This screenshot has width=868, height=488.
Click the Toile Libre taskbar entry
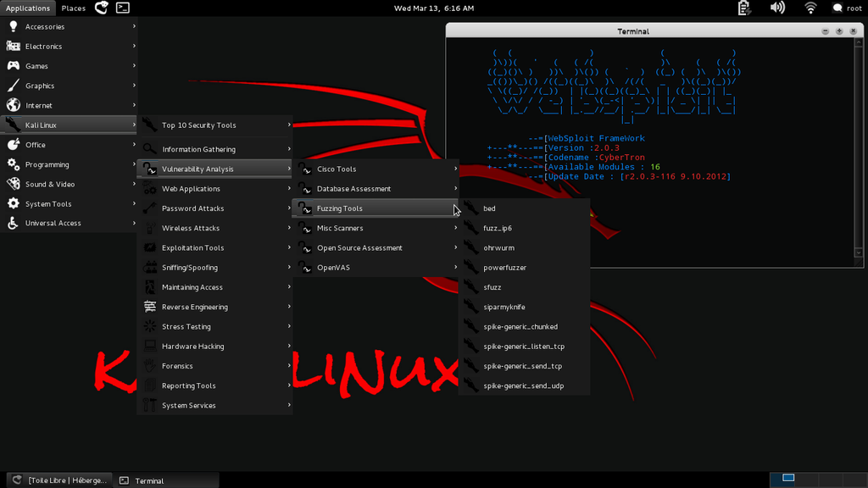[x=58, y=480]
